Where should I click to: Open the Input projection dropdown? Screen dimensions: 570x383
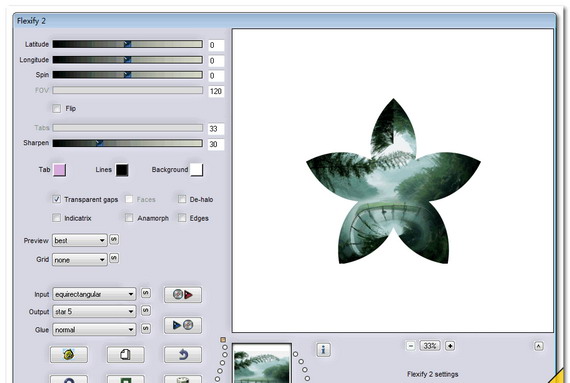point(94,294)
